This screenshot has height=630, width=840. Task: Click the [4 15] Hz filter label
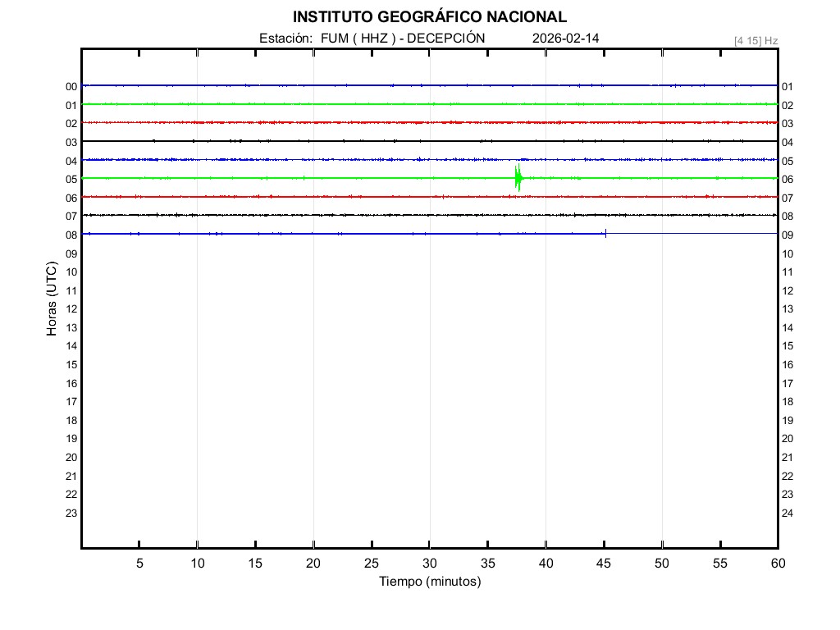(x=756, y=40)
